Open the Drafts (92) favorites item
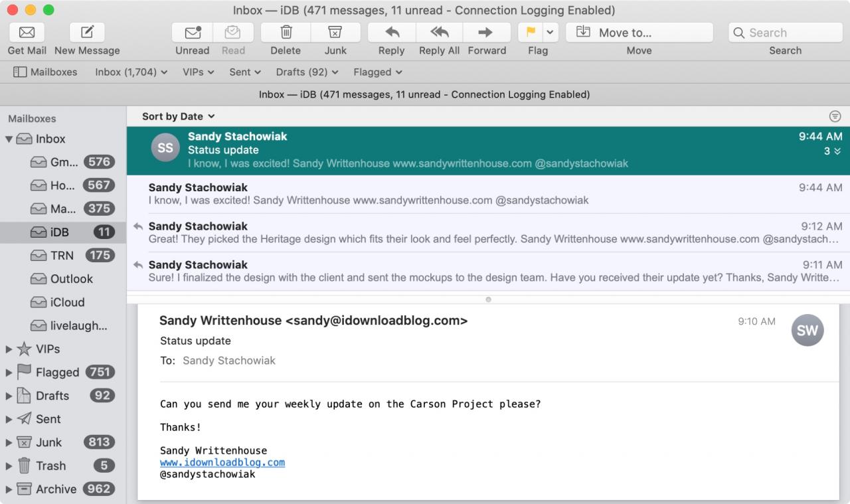Image resolution: width=850 pixels, height=504 pixels. tap(307, 72)
